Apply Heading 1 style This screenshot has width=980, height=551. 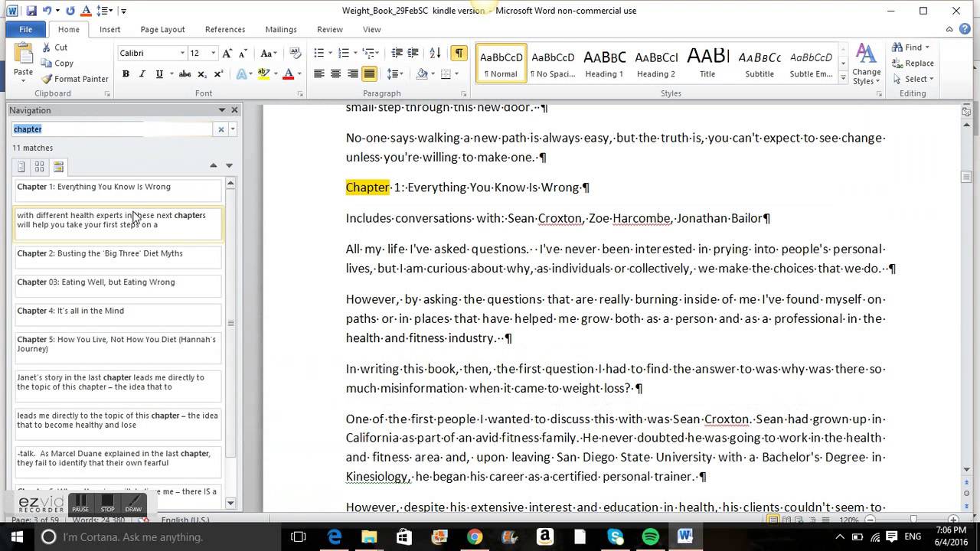(x=604, y=63)
